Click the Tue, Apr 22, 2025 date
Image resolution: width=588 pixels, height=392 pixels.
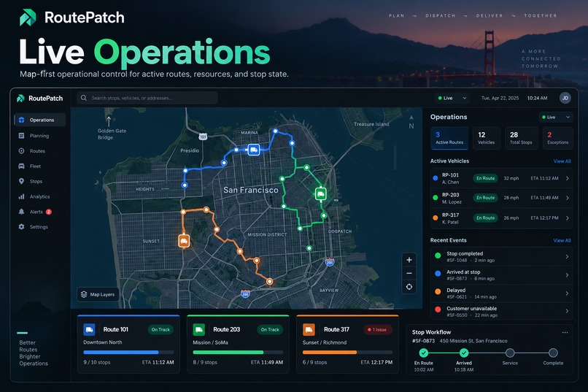pyautogui.click(x=500, y=98)
